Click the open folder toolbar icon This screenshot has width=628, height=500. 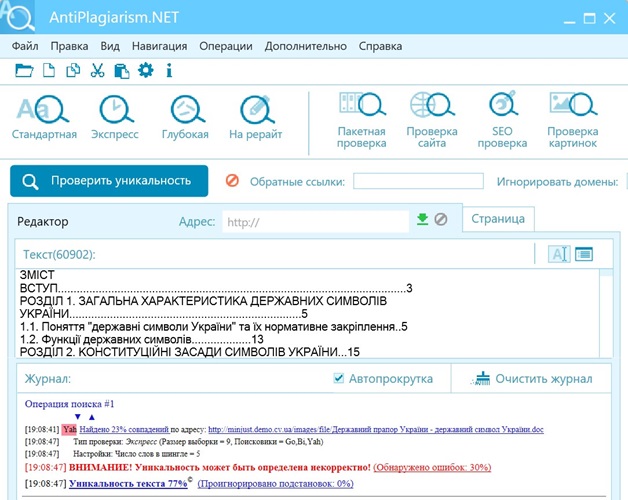click(x=24, y=71)
